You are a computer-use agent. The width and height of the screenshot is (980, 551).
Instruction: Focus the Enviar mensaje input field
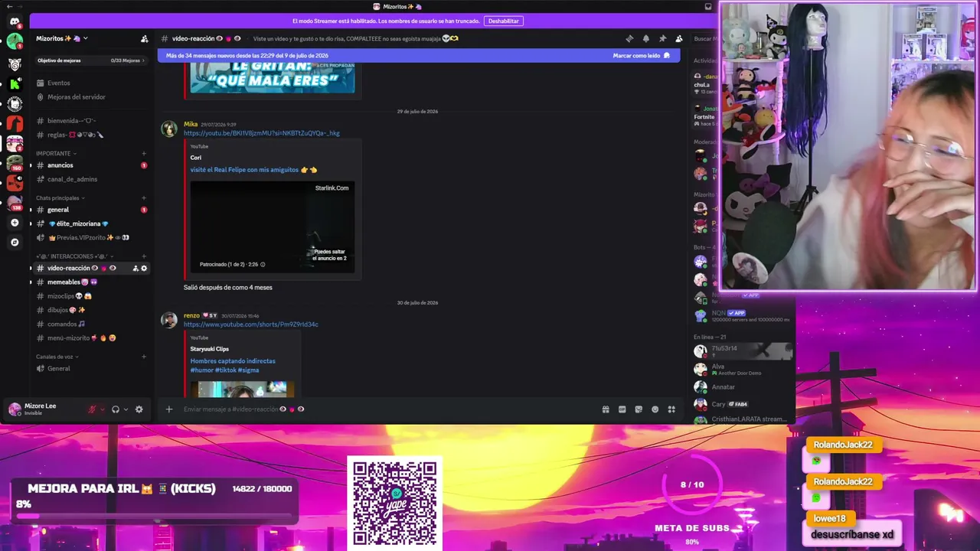tap(387, 409)
